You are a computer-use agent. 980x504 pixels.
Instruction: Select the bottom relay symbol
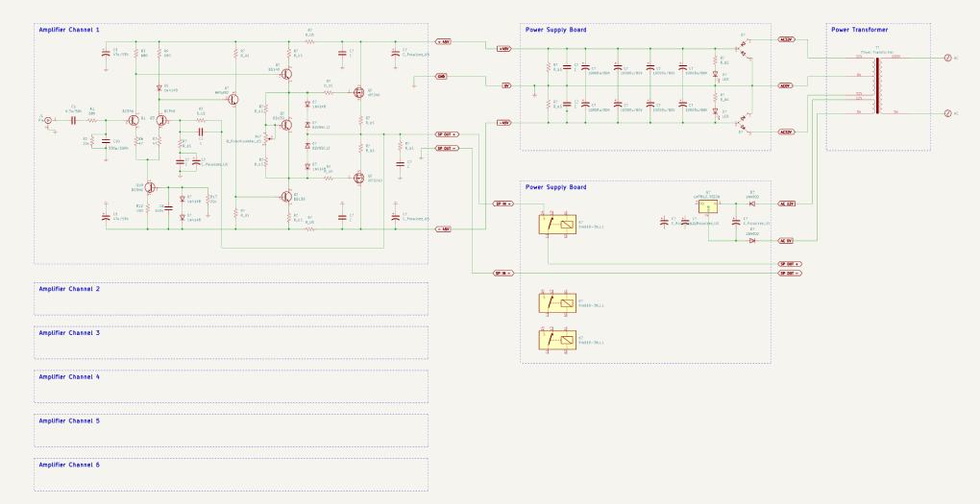(557, 341)
